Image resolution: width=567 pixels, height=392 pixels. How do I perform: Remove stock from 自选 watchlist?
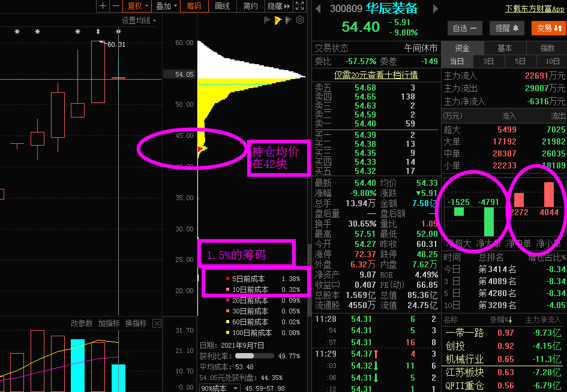pos(464,28)
